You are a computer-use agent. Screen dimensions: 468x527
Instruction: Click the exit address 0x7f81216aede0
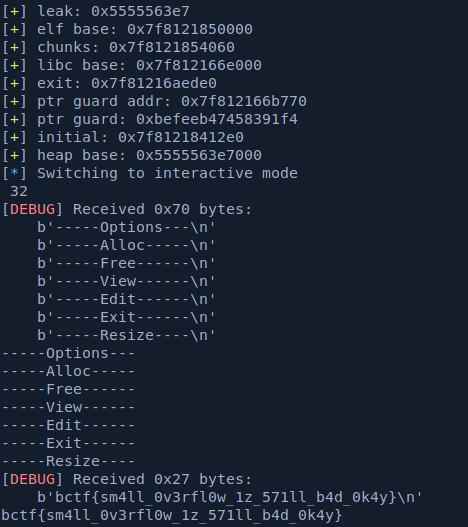pos(154,83)
